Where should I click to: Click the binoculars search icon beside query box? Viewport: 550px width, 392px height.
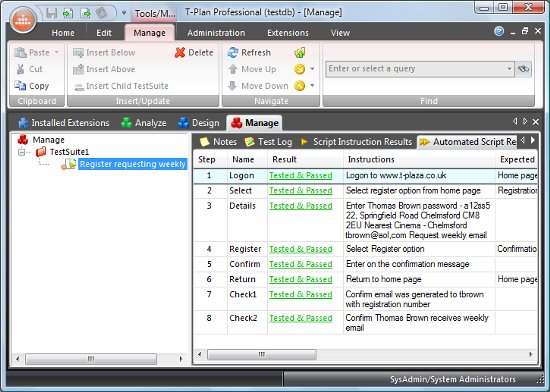tap(523, 69)
